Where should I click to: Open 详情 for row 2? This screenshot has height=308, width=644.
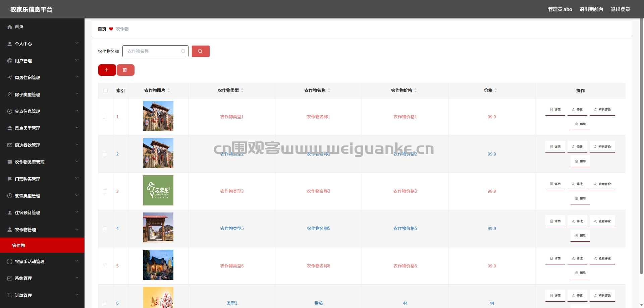pyautogui.click(x=555, y=147)
